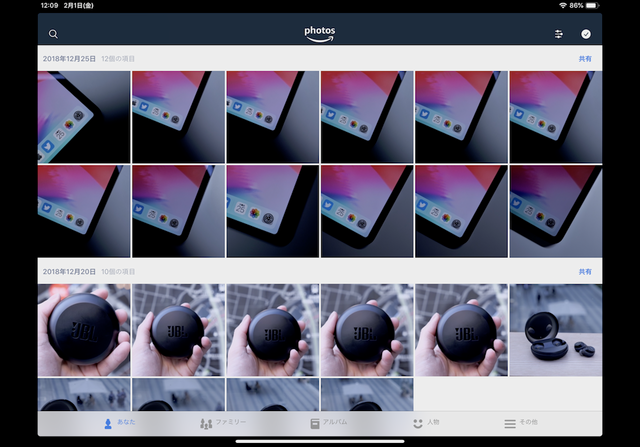
Task: Share the 2018年12月20日 group via 共有
Action: click(x=585, y=271)
